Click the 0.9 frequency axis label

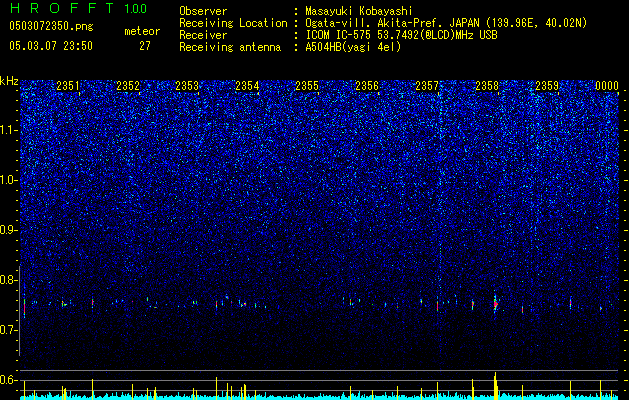pyautogui.click(x=8, y=230)
